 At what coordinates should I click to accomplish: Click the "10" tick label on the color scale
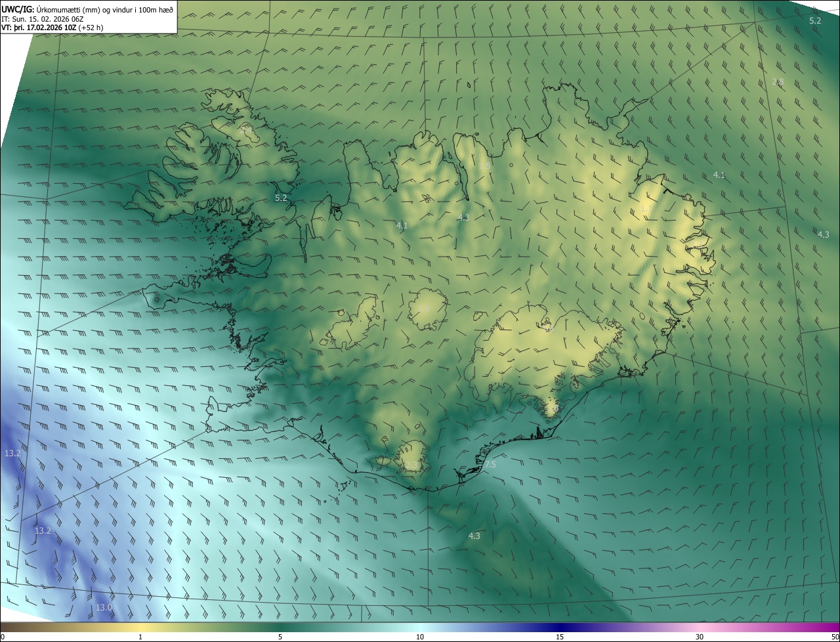(420, 637)
